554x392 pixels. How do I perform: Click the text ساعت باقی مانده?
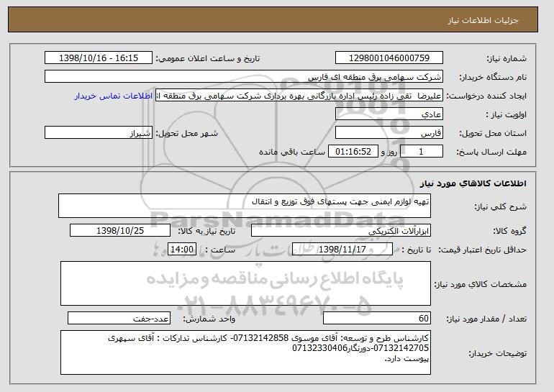coord(292,152)
